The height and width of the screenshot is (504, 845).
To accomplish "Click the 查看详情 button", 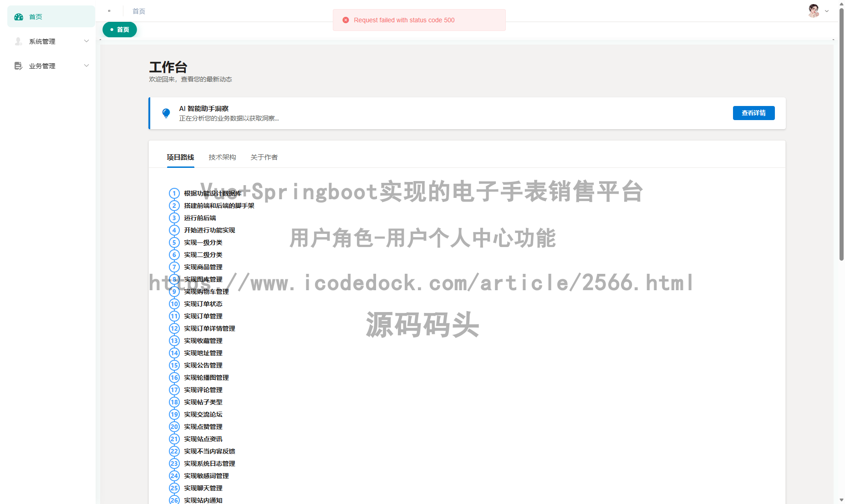I will coord(753,113).
